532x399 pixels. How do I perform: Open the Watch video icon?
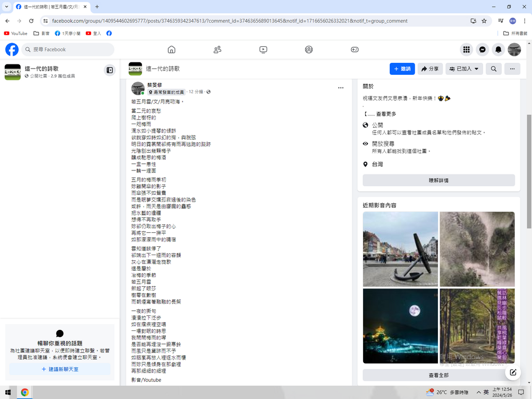point(263,49)
